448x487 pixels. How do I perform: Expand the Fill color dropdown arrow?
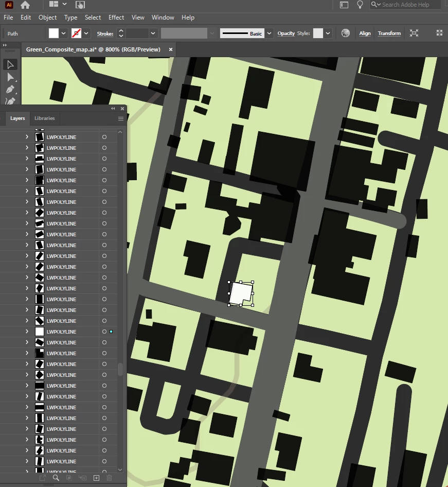(x=64, y=33)
